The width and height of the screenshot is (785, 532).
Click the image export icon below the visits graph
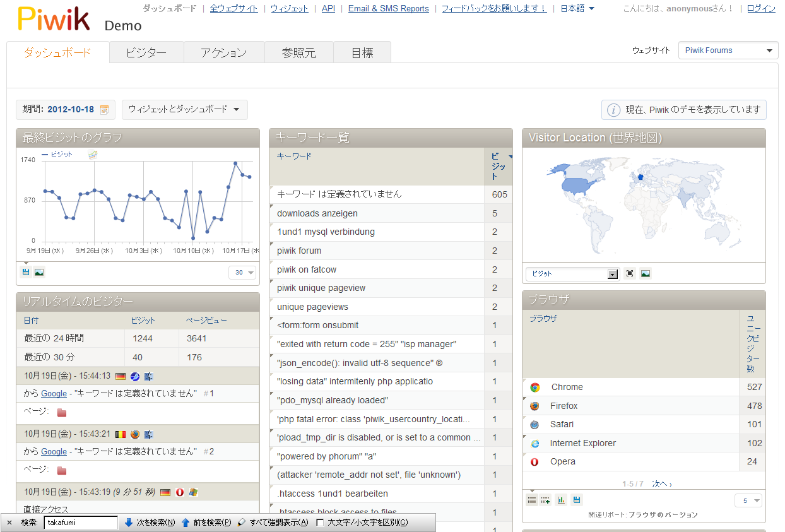[x=39, y=272]
